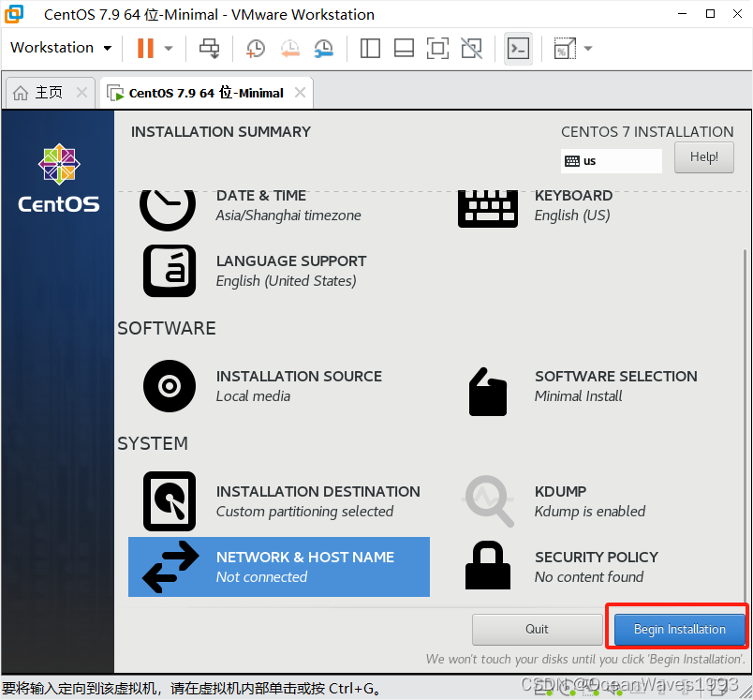Open the Language Support icon

170,271
